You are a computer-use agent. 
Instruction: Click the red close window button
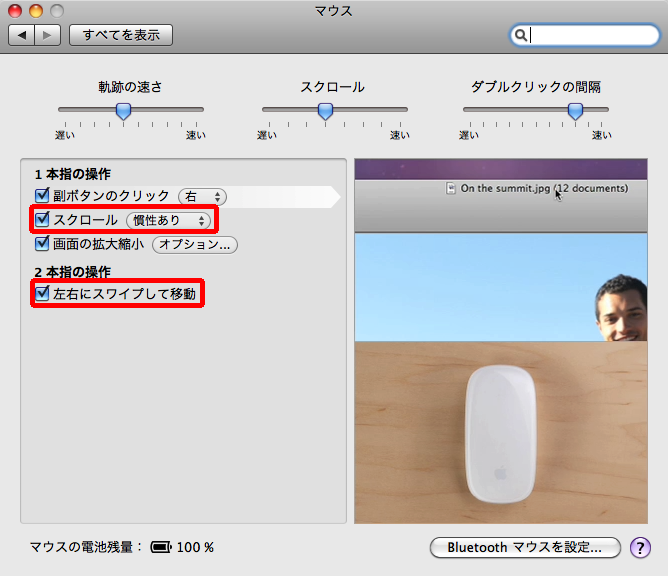15,11
